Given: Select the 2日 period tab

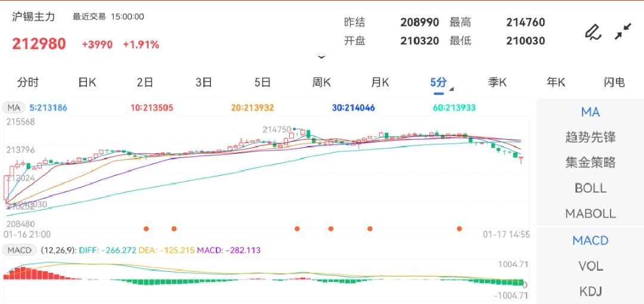Looking at the screenshot, I should [145, 82].
